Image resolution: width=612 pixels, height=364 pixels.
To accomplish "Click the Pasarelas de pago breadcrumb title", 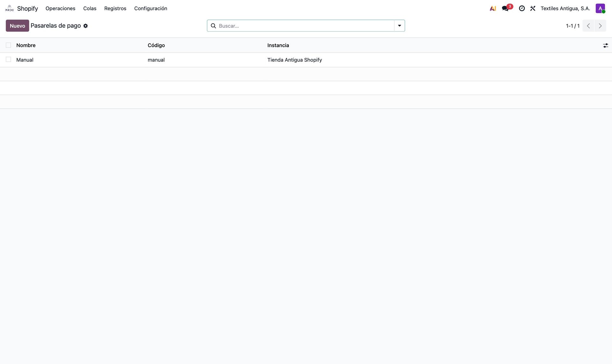I will (56, 26).
